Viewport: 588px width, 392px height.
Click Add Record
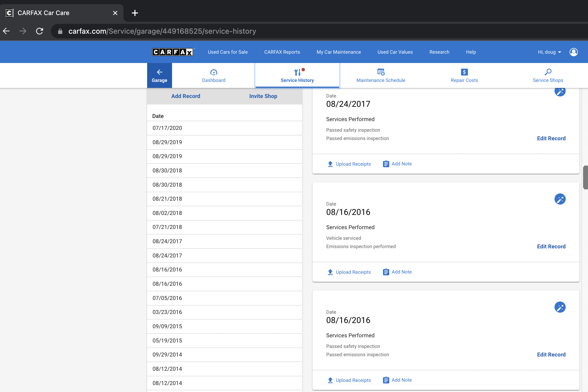pyautogui.click(x=186, y=96)
